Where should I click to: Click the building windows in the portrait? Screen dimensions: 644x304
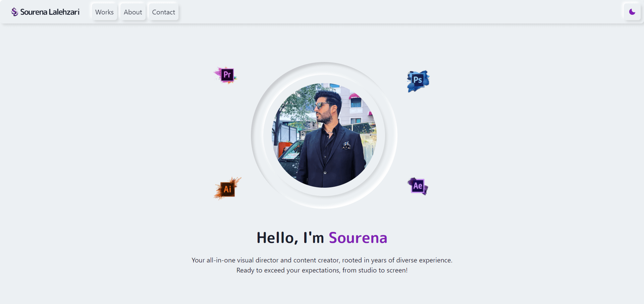(356, 103)
